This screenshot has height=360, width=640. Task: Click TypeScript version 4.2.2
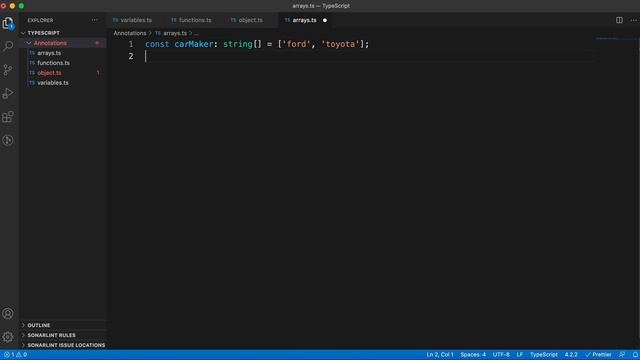[x=571, y=355]
